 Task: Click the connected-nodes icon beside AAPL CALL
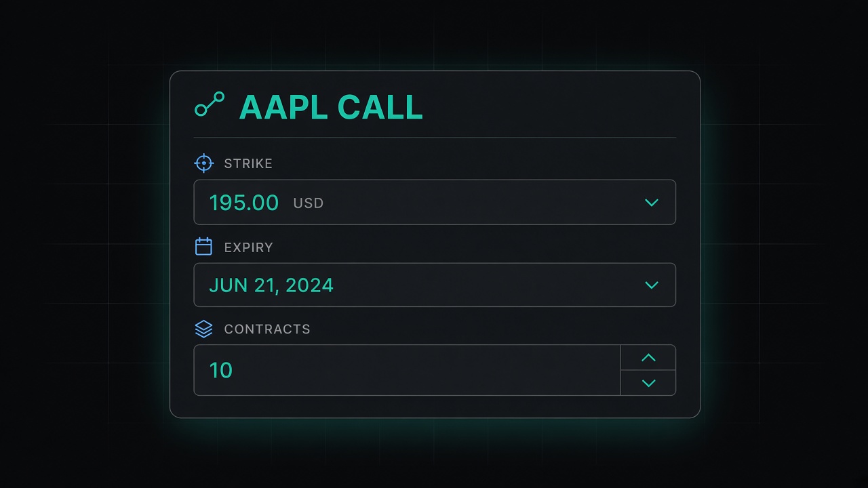pyautogui.click(x=210, y=104)
